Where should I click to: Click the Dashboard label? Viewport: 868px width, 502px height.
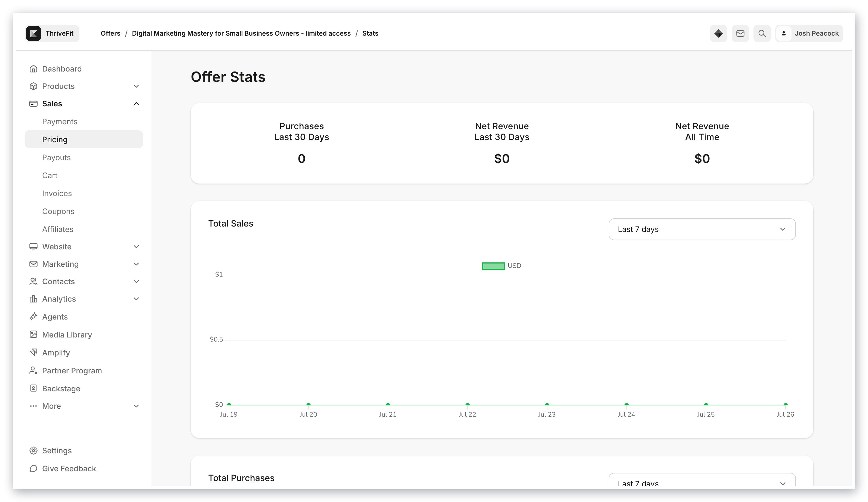coord(62,69)
